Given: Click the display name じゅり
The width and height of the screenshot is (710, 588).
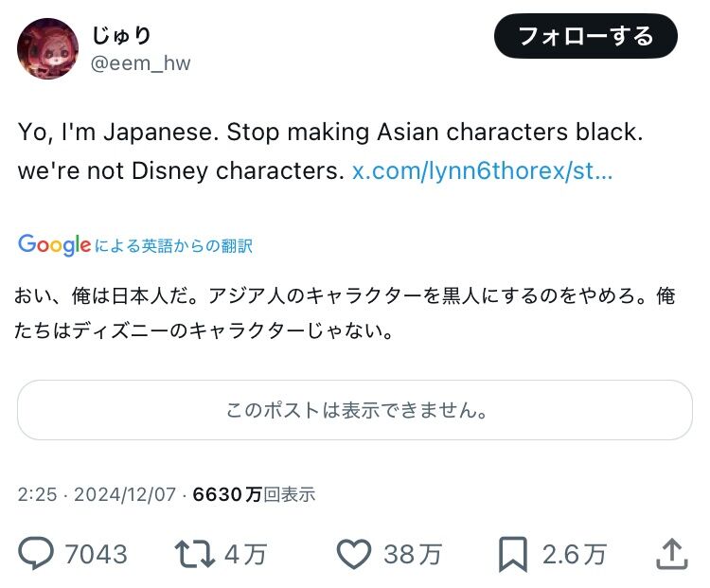Looking at the screenshot, I should click(121, 35).
